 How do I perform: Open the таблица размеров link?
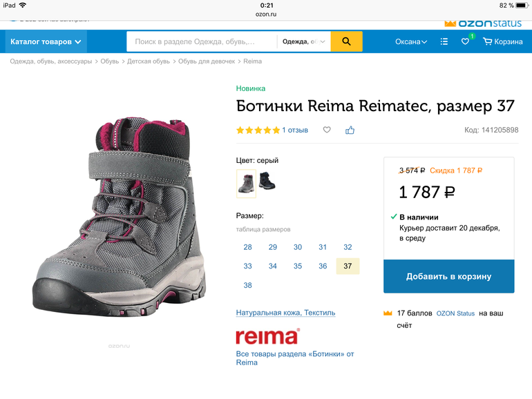coord(263,229)
